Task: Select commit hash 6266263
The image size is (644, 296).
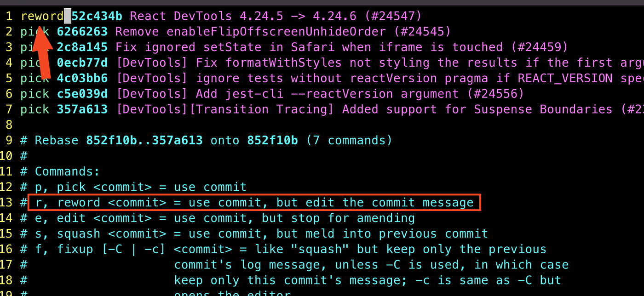Action: [82, 32]
